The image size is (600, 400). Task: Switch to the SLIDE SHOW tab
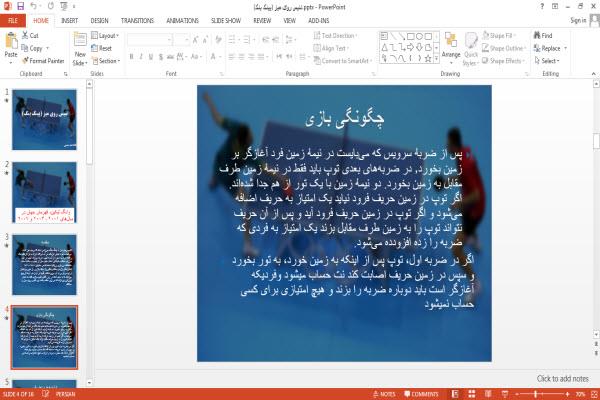click(226, 21)
